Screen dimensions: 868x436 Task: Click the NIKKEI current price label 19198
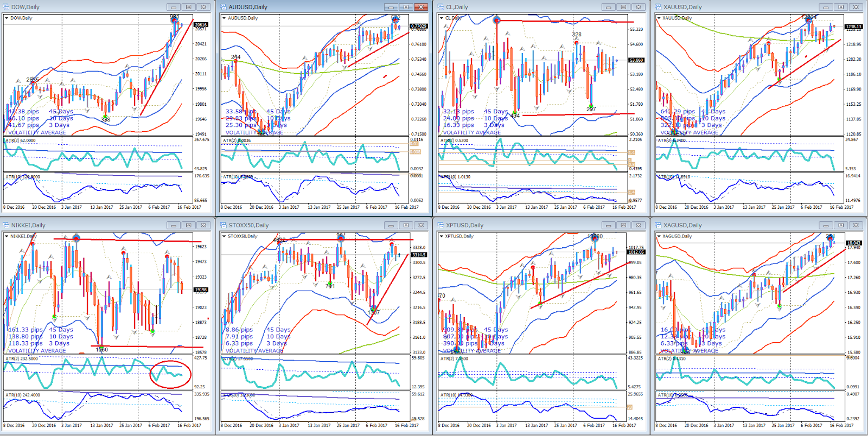201,290
